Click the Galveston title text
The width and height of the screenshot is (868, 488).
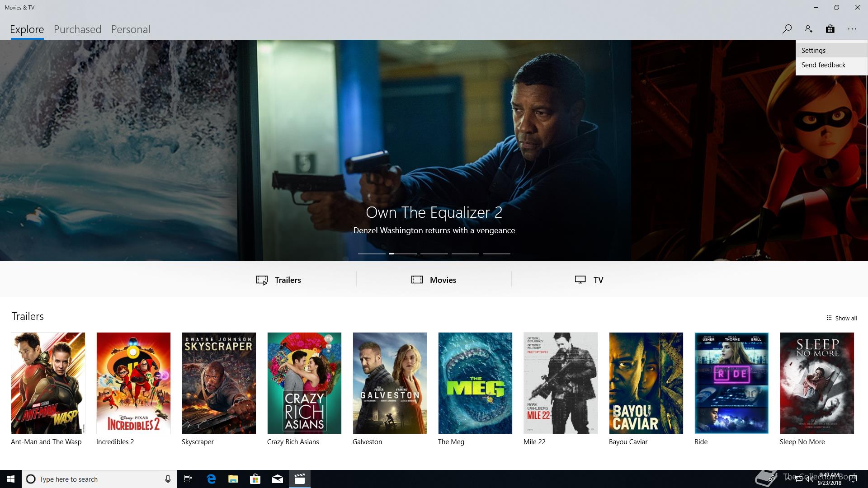tap(367, 442)
